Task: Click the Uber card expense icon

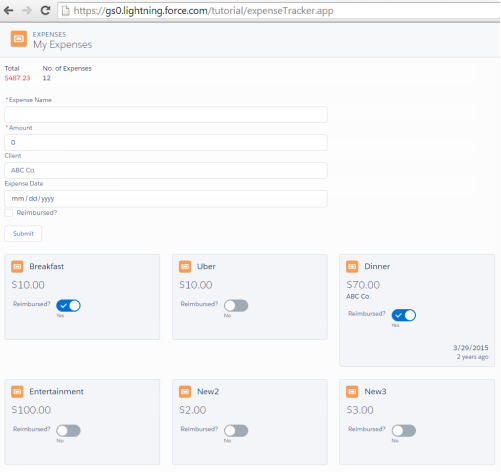Action: (185, 266)
